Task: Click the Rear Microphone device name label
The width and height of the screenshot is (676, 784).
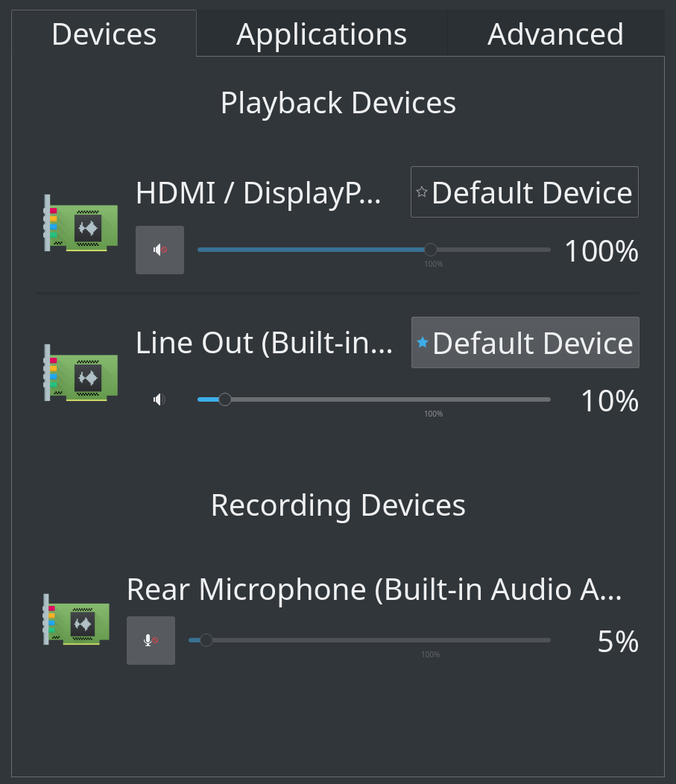Action: pyautogui.click(x=374, y=590)
